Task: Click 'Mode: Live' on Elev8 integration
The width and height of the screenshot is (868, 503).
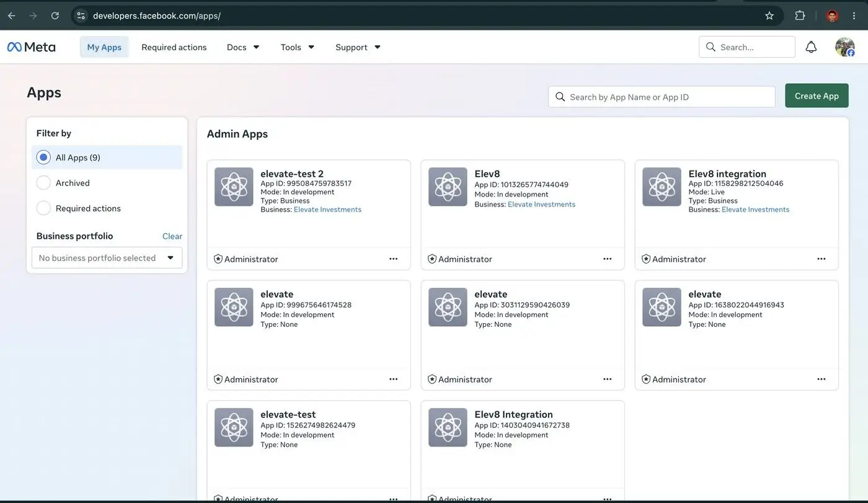Action: [706, 192]
